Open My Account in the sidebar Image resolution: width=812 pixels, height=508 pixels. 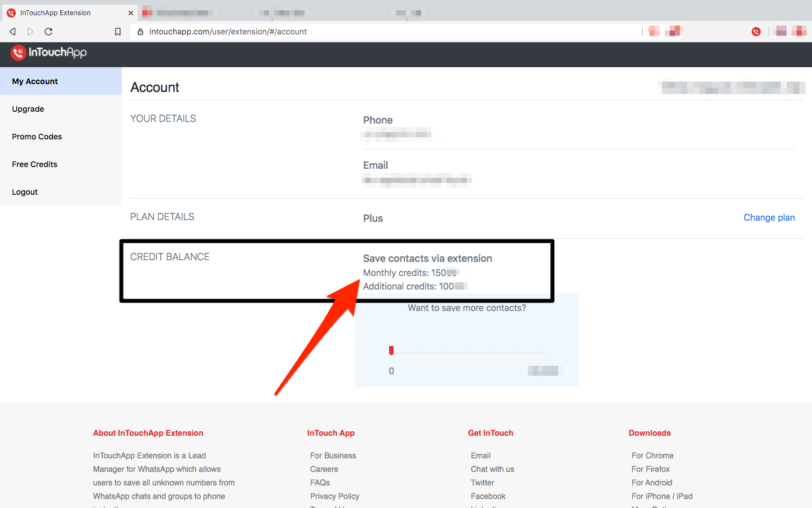coord(61,81)
